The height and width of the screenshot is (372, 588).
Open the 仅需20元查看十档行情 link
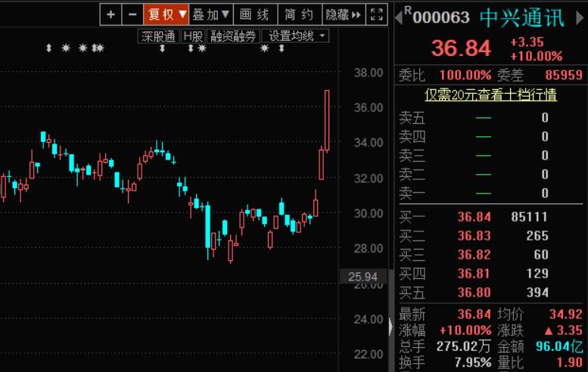click(490, 95)
